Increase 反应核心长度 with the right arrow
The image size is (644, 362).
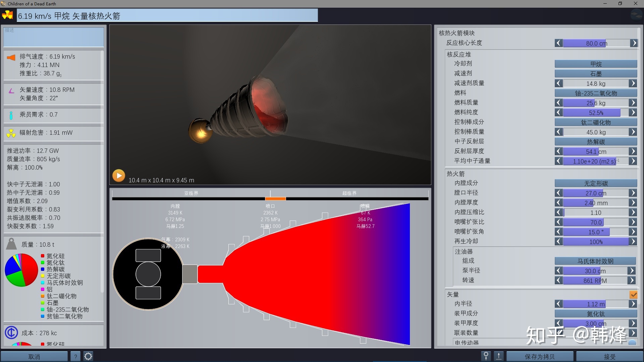pyautogui.click(x=634, y=43)
